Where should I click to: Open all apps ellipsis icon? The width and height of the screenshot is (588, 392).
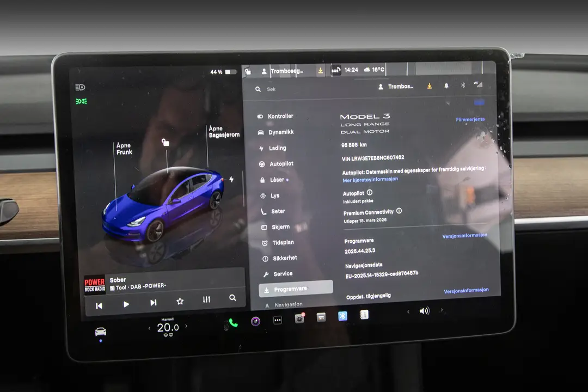click(x=278, y=320)
